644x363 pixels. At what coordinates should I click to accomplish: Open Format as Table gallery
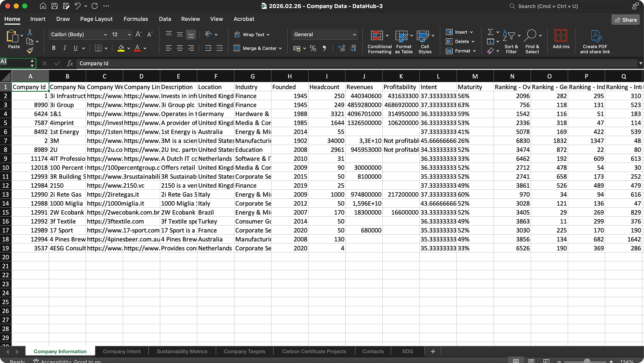(x=404, y=42)
